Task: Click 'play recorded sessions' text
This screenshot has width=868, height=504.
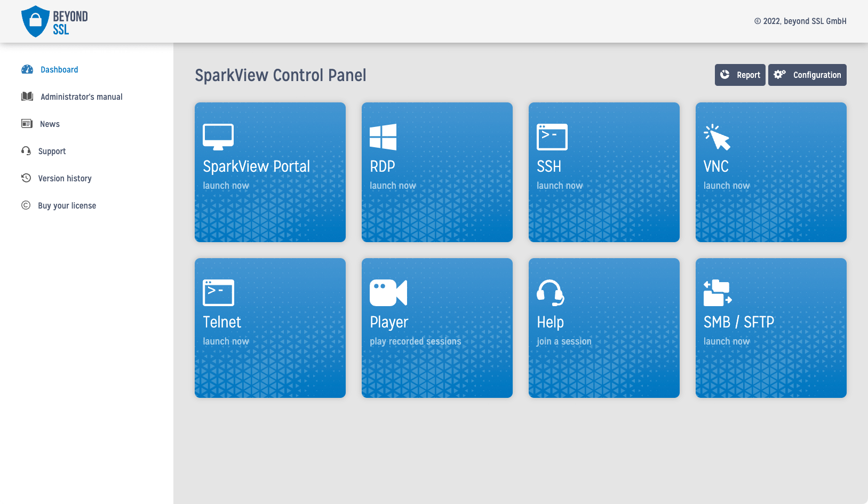Action: [x=416, y=341]
